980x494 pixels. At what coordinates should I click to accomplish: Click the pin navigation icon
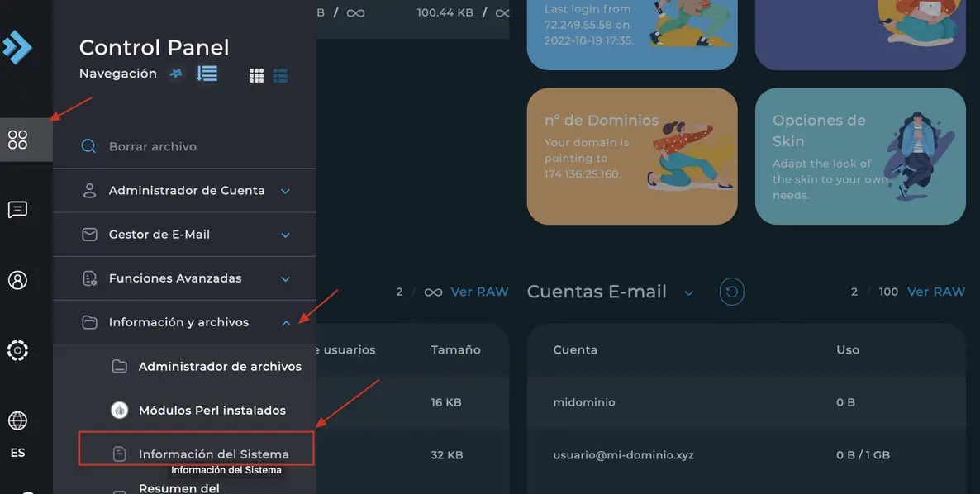tap(176, 74)
